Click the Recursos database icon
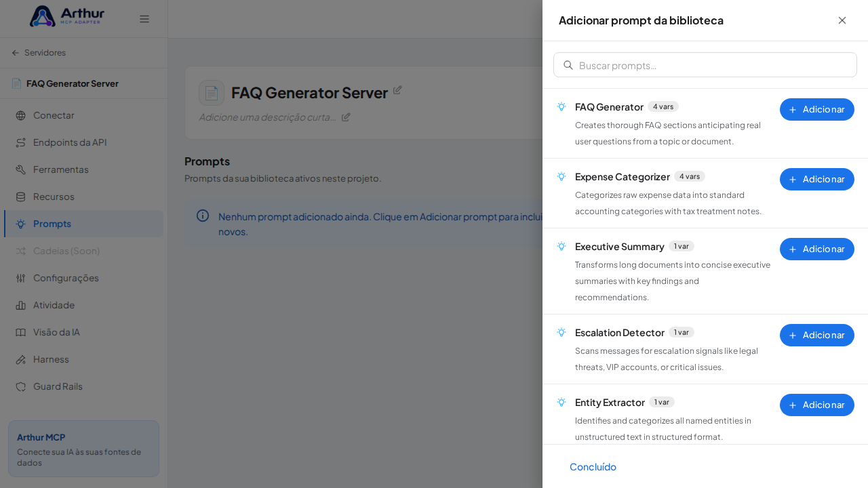 (x=20, y=197)
